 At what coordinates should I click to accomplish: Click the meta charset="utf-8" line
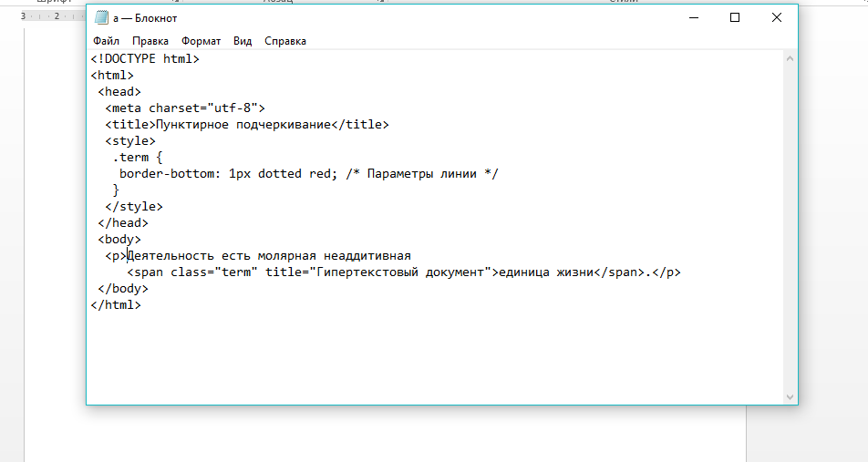(185, 108)
